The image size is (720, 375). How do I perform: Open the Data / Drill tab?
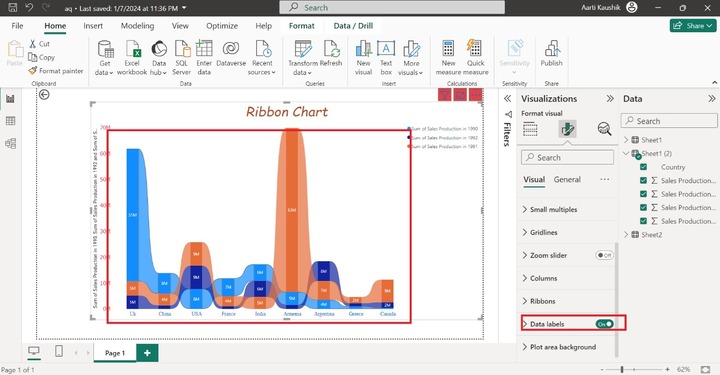tap(353, 26)
